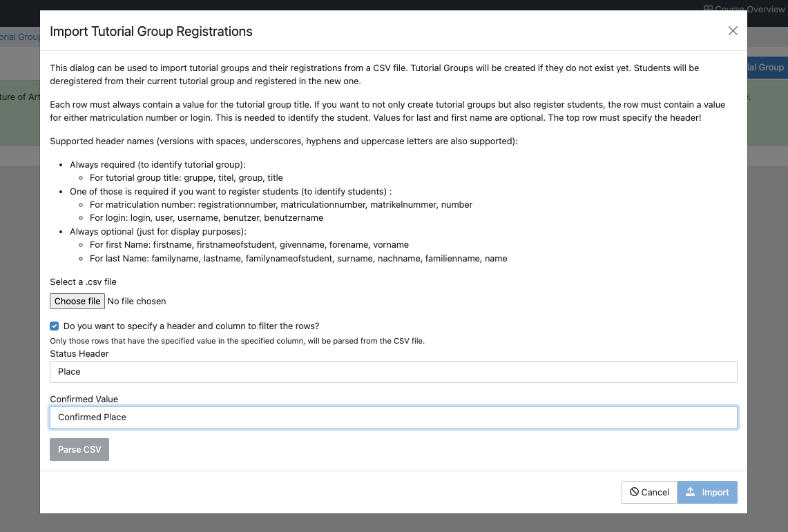
Task: Click Import to submit the registrations
Action: (707, 492)
